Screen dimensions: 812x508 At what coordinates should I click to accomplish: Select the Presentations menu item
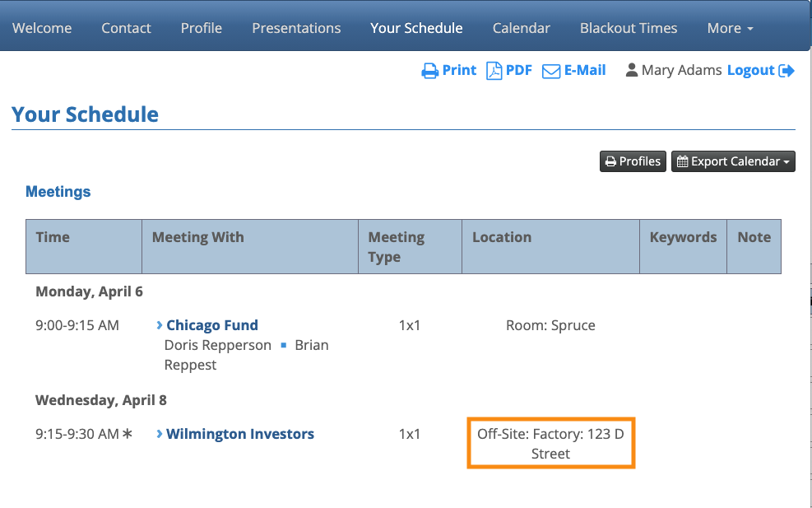[x=296, y=28]
